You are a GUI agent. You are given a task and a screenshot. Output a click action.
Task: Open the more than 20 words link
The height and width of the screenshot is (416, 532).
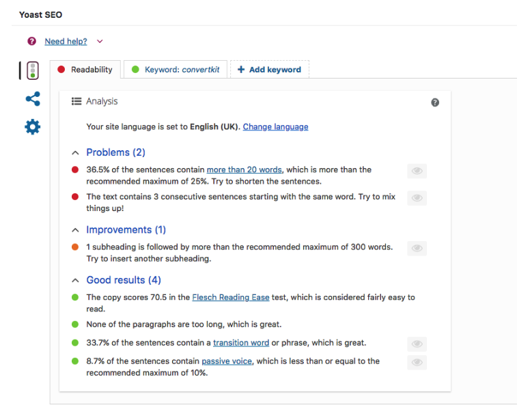pyautogui.click(x=244, y=169)
